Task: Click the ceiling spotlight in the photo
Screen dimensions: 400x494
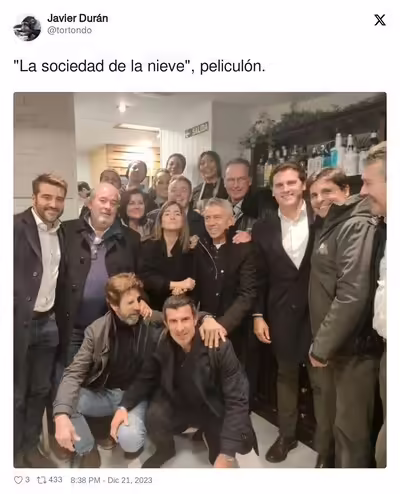Action: 122,107
